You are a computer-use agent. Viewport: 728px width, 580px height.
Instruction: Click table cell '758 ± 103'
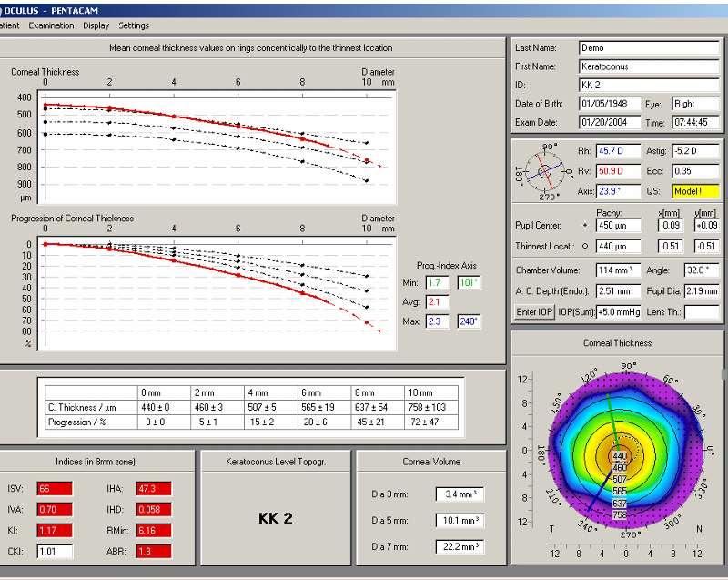431,407
